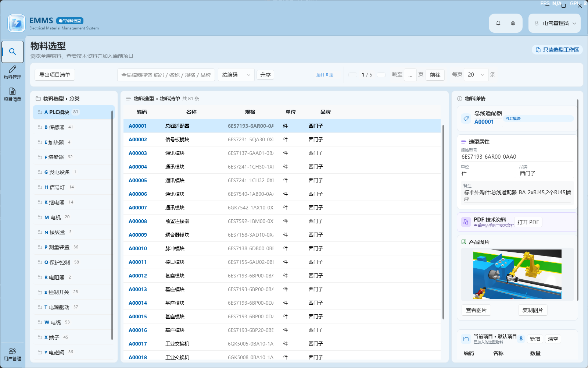588x368 pixels.
Task: Click the 打开 PDF button
Action: pos(528,222)
